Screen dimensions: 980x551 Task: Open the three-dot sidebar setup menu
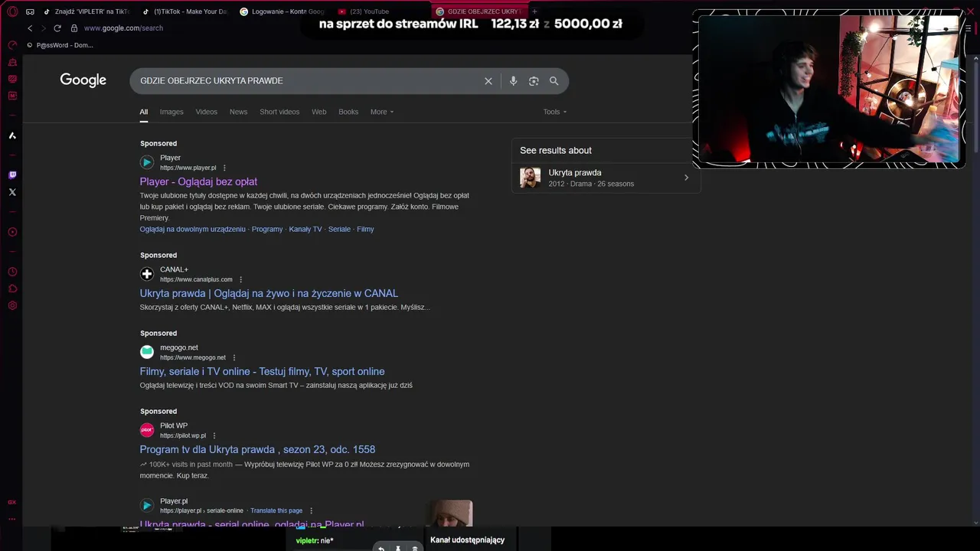coord(12,519)
